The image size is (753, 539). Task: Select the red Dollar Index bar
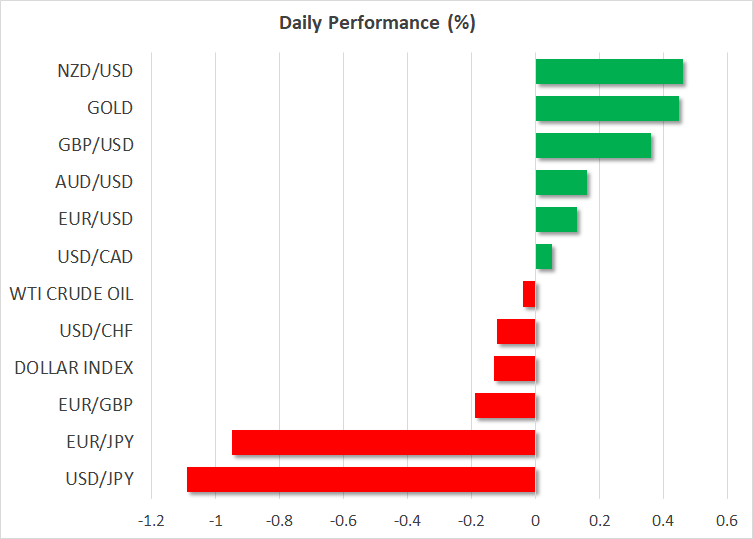(515, 368)
